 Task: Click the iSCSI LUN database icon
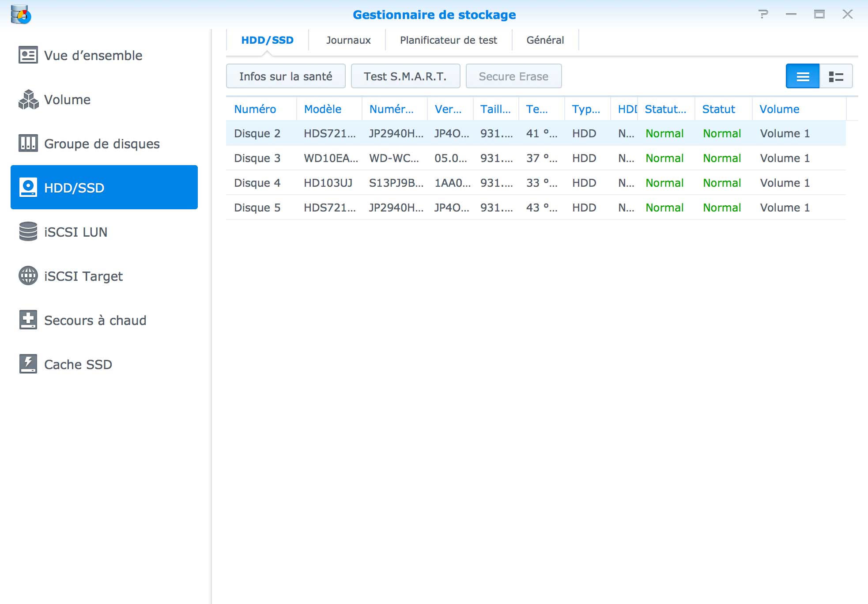[28, 232]
